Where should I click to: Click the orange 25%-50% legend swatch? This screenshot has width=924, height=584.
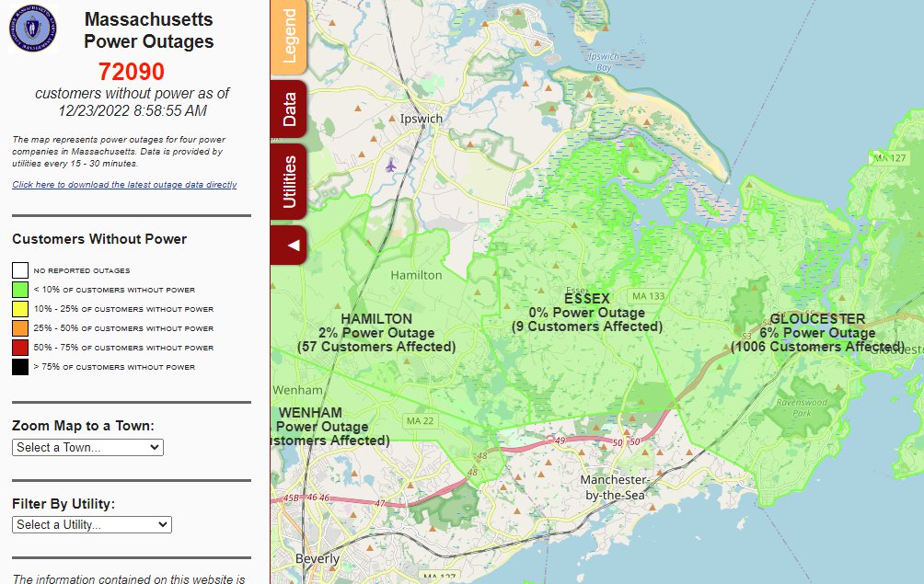tap(20, 328)
